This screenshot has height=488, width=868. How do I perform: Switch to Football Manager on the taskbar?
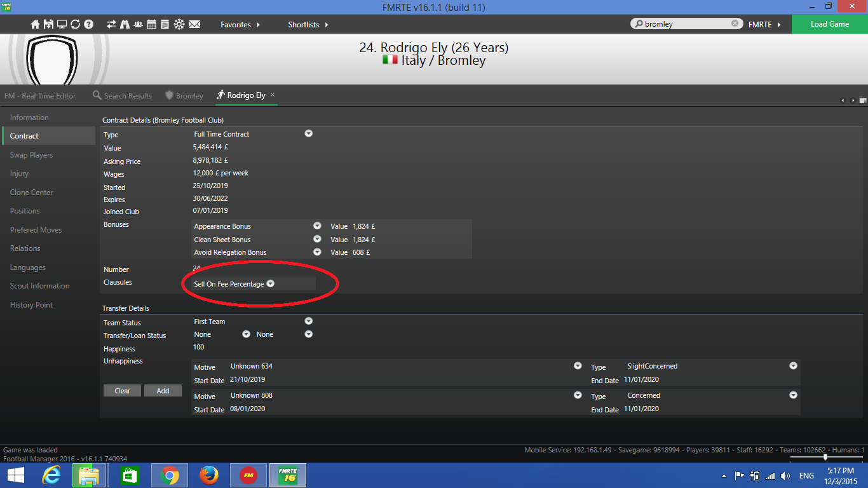tap(248, 475)
